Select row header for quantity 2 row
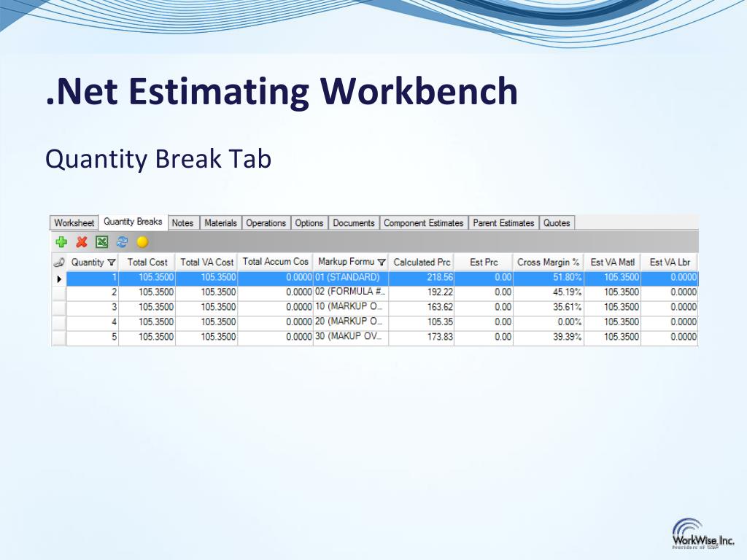 (59, 293)
